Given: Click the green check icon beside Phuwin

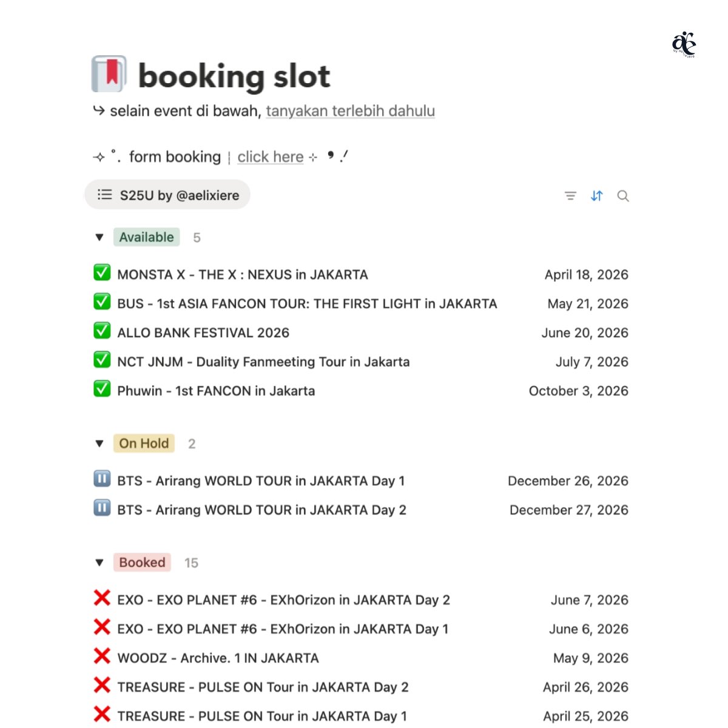Looking at the screenshot, I should pos(102,389).
